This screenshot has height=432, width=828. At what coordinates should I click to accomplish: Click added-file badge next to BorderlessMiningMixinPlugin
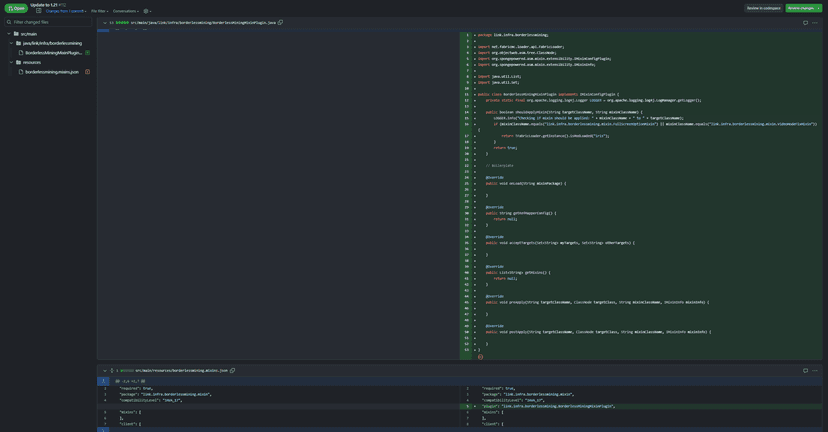88,53
